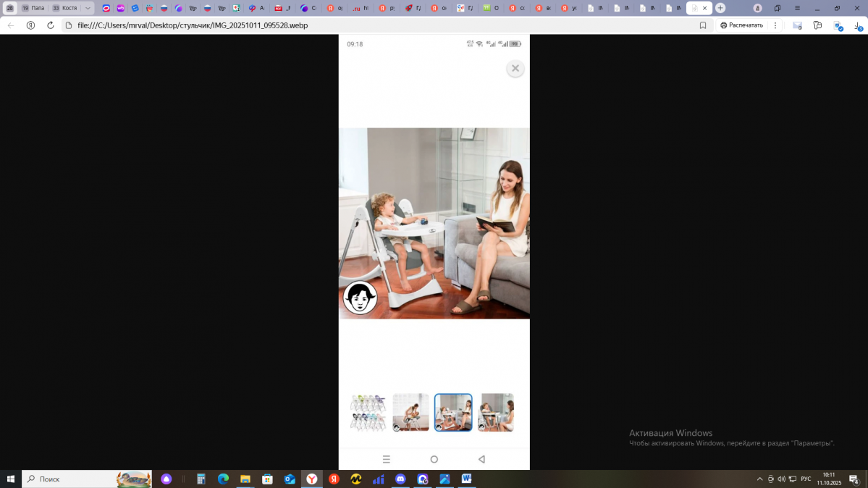Select the second highchair thumbnail
Image resolution: width=868 pixels, height=488 pixels.
(x=410, y=413)
